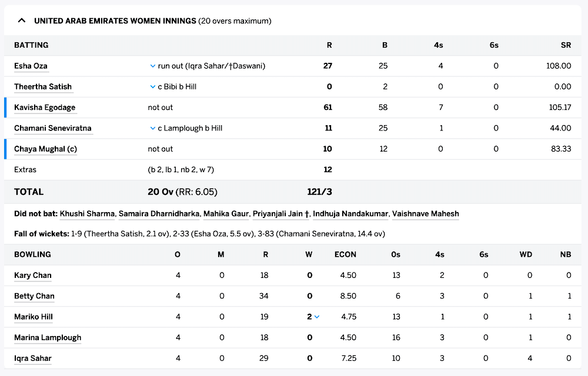588x376 pixels.
Task: Open Mariko Hill's player page
Action: click(33, 317)
